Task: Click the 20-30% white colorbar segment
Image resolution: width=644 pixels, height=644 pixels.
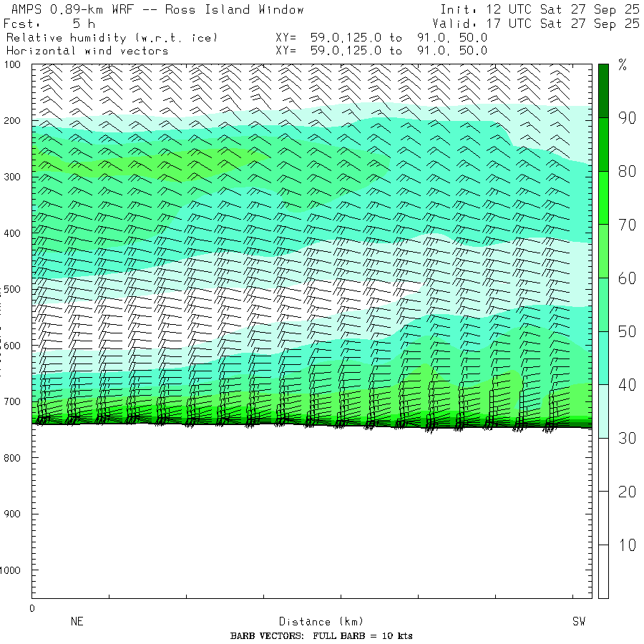Action: click(x=603, y=464)
